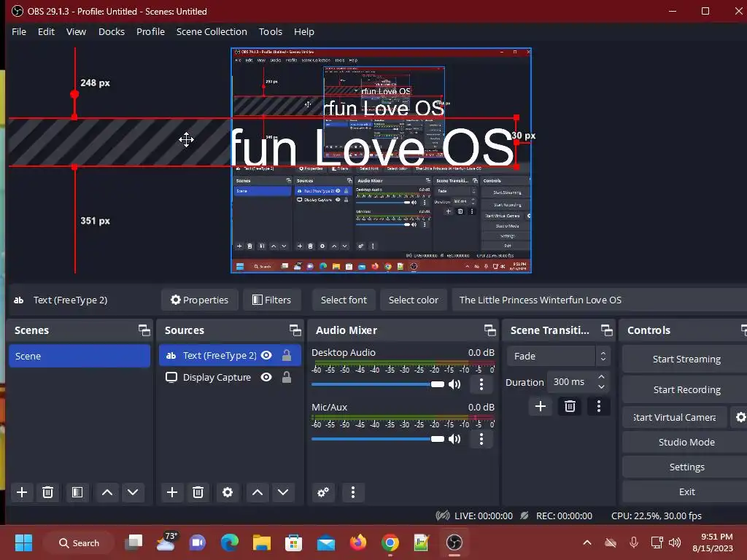747x560 pixels.
Task: Undock the Scenes panel
Action: pos(144,330)
